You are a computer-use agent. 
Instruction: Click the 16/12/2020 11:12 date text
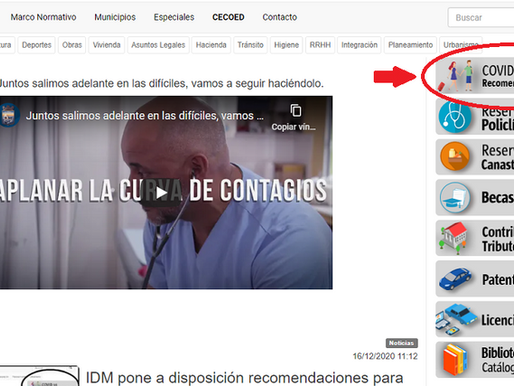385,356
